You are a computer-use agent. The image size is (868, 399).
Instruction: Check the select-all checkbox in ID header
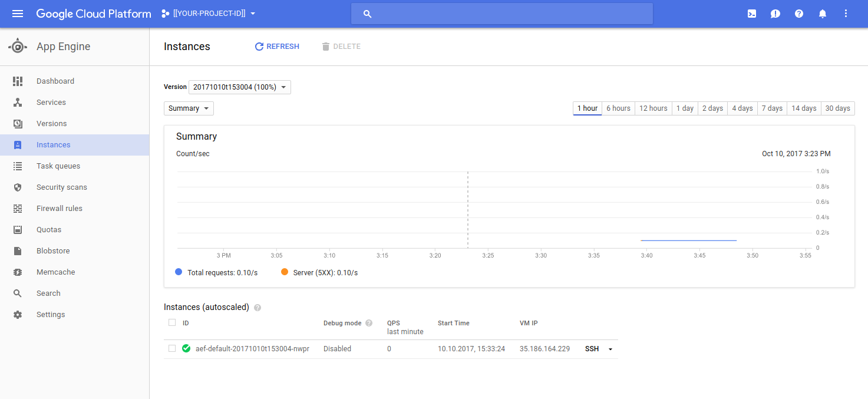click(x=172, y=322)
